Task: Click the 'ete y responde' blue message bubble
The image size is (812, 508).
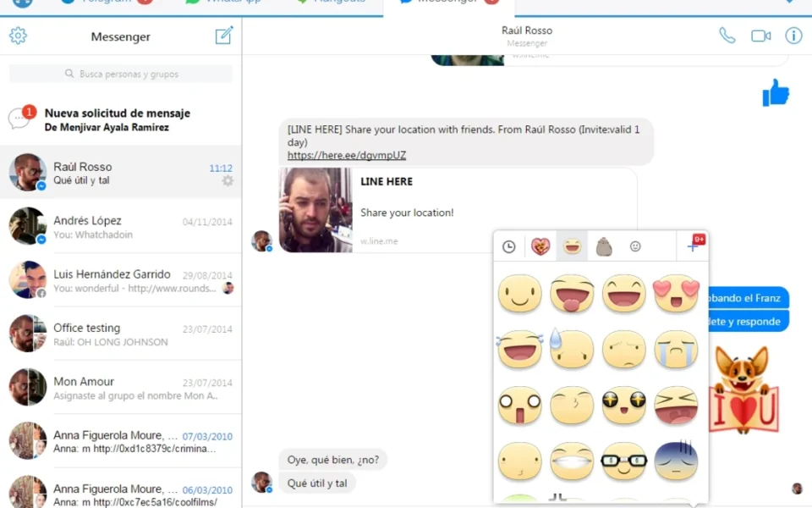Action: tap(749, 322)
